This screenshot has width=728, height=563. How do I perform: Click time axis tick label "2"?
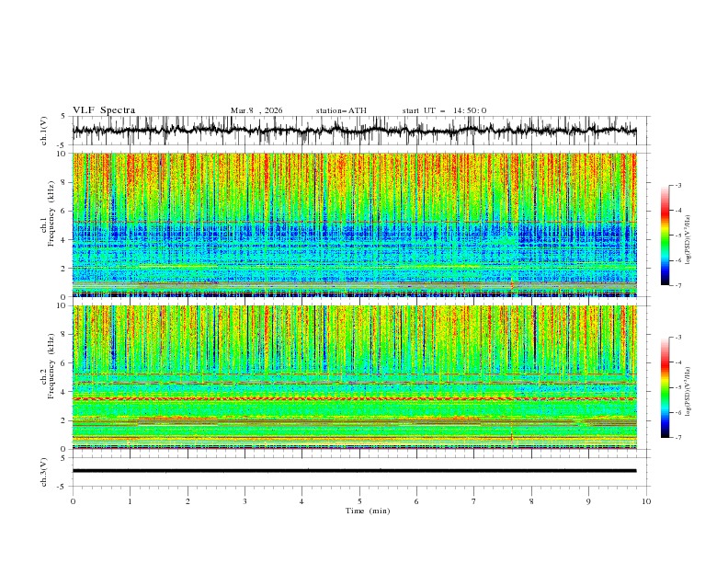pyautogui.click(x=188, y=501)
